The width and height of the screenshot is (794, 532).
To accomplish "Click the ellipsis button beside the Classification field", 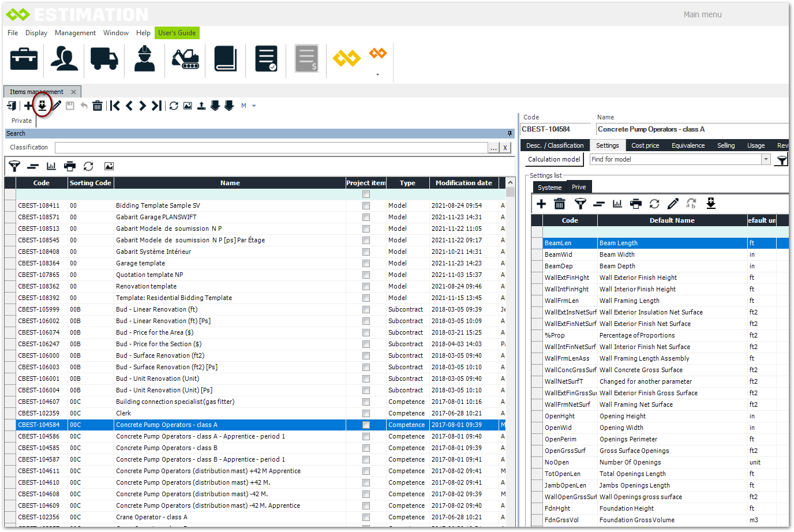I will tap(493, 148).
